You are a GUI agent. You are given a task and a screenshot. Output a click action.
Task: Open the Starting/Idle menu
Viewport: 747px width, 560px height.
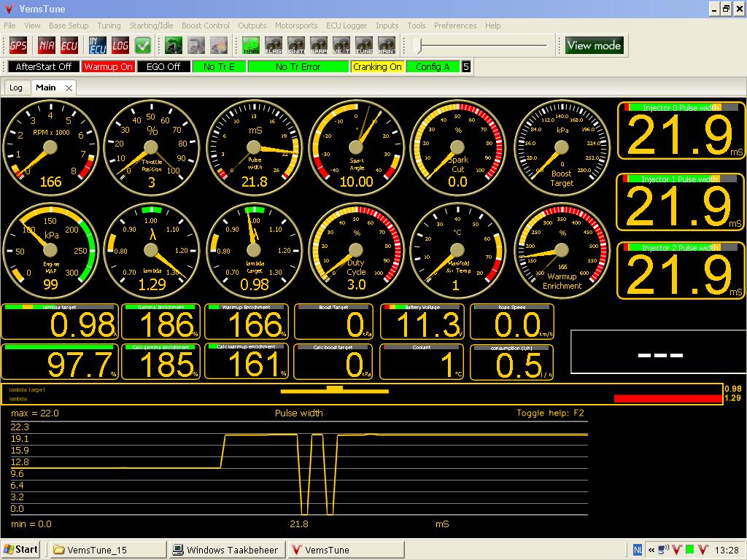(151, 26)
